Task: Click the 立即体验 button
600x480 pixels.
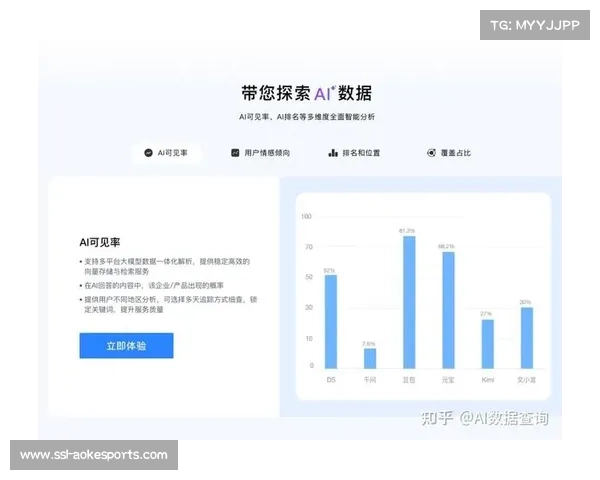Action: click(x=126, y=346)
